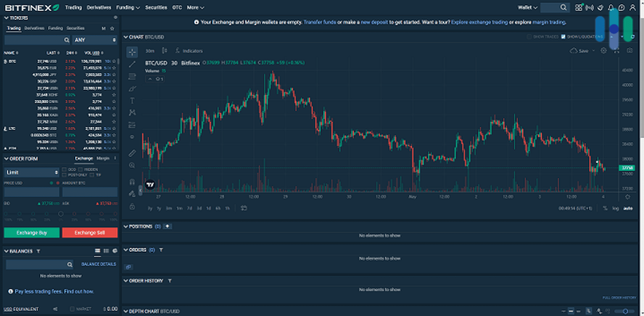The image size is (644, 316).
Task: Open chart settings gear
Action: coord(603,51)
